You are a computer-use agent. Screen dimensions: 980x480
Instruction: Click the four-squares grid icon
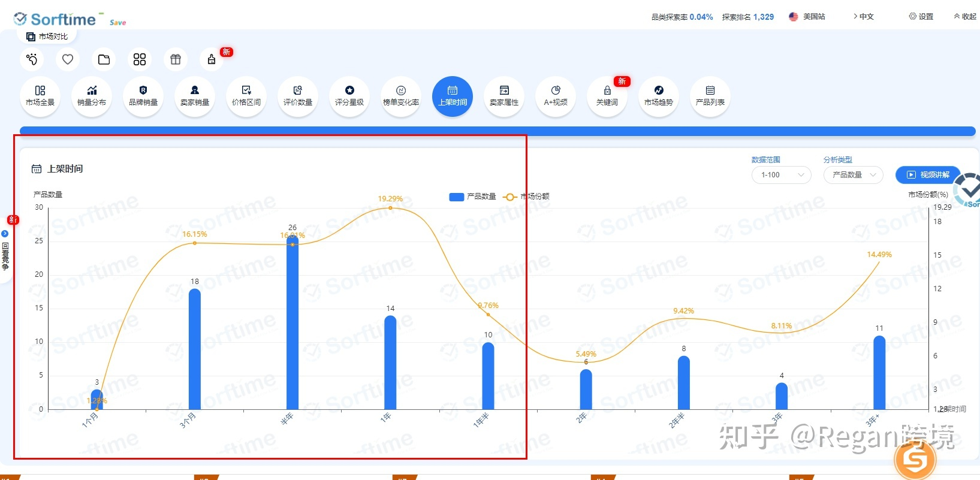140,59
